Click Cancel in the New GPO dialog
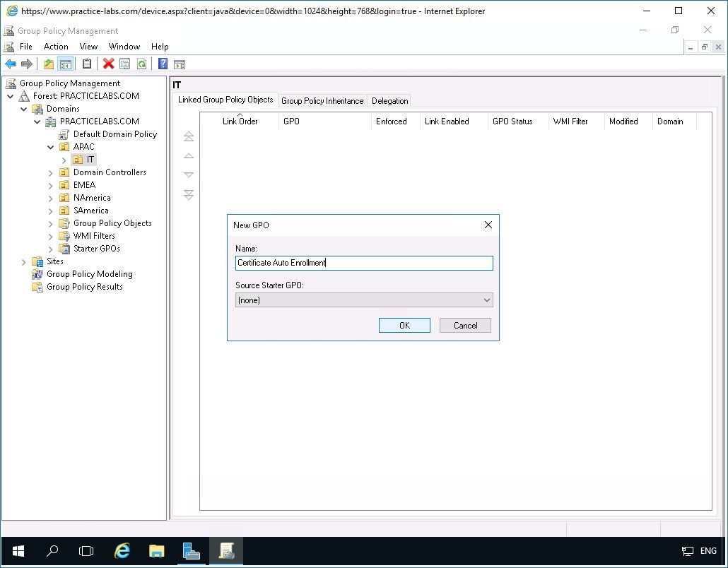Screen dimensions: 728x568 click(465, 325)
